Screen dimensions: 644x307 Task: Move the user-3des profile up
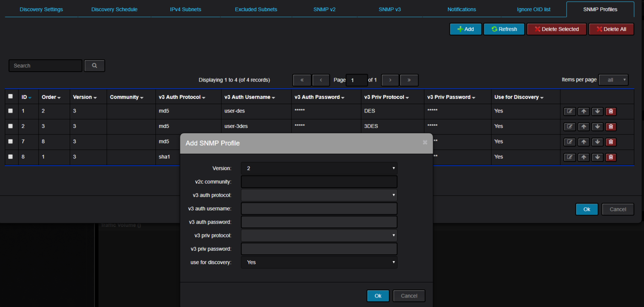click(x=583, y=127)
